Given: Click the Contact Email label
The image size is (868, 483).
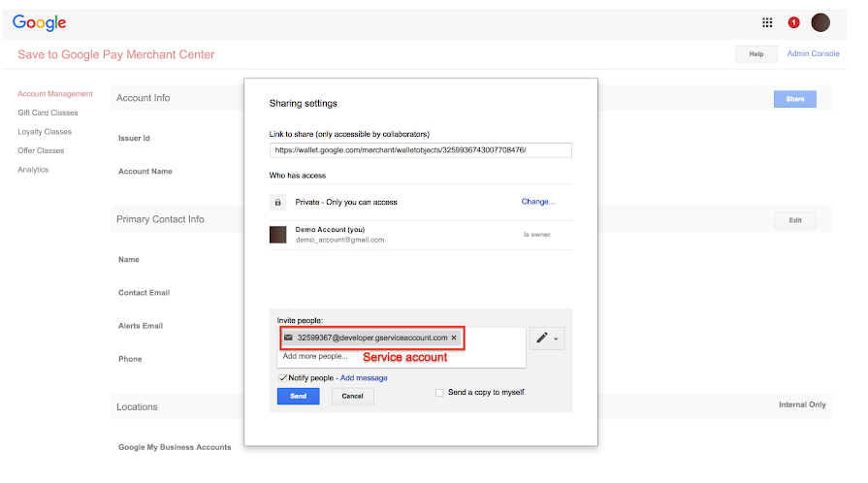Looking at the screenshot, I should 144,293.
